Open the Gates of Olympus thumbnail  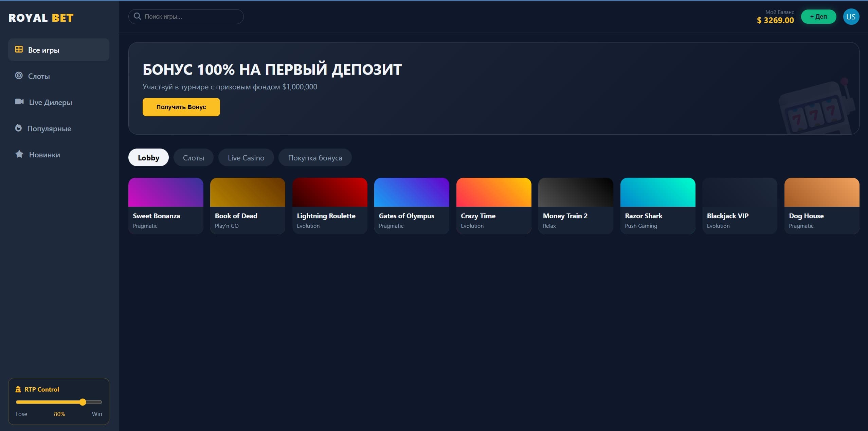pos(412,192)
